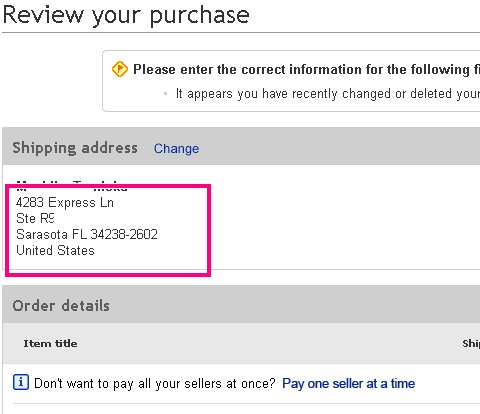Viewport: 480px width, 414px height.
Task: Click the Item title column header
Action: click(50, 343)
